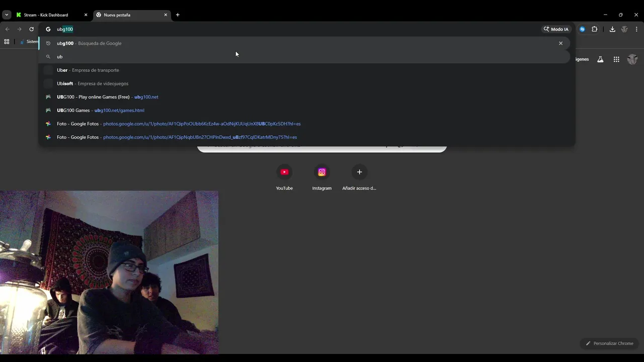Close the Nueva pestaña tab
This screenshot has height=362, width=644.
166,15
